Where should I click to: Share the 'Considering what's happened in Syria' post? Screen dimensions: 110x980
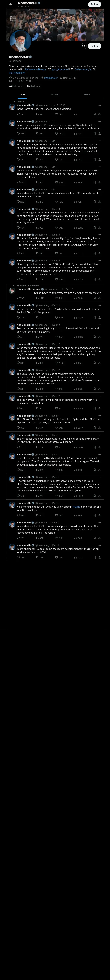(x=100, y=182)
